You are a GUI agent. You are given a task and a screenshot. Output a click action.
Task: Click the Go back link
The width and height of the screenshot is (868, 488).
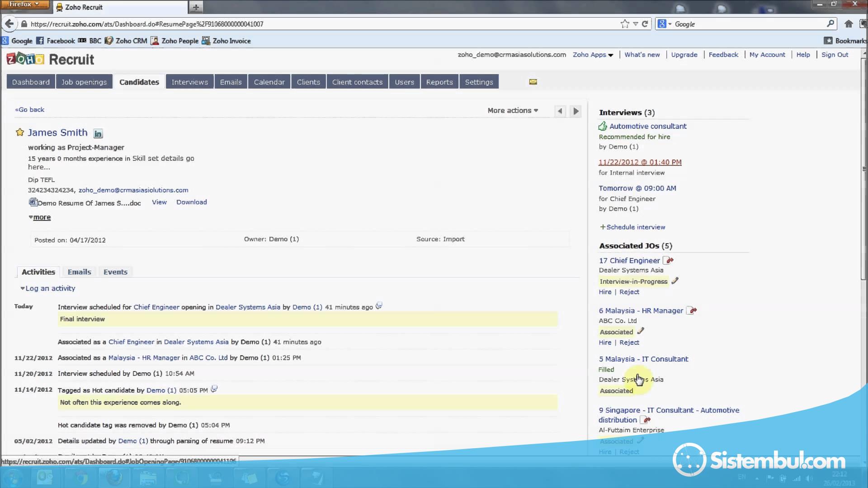point(30,109)
